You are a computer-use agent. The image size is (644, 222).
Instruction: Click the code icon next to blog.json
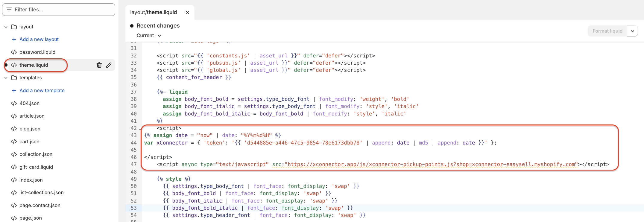pos(14,129)
